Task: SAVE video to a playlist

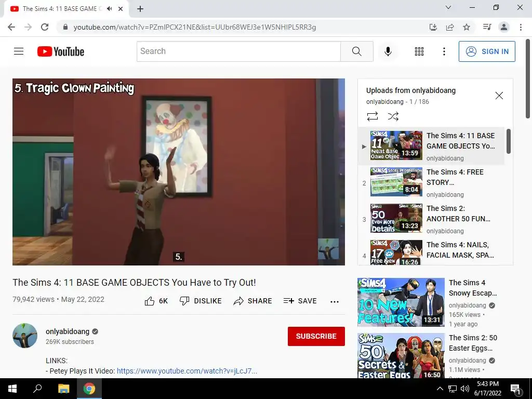Action: pos(300,301)
